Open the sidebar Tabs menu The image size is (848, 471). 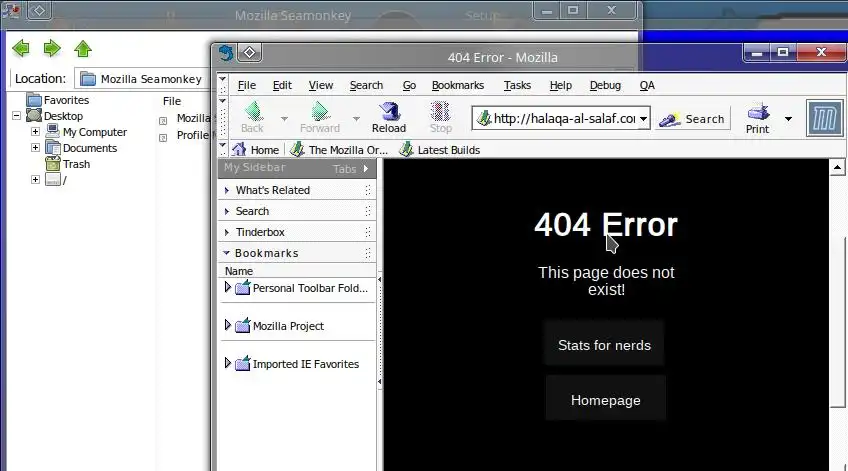click(350, 169)
